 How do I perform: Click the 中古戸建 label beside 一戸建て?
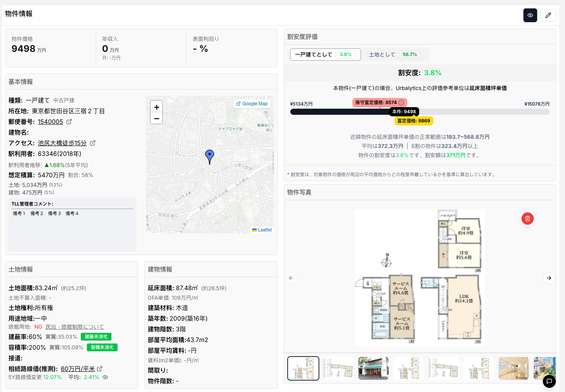[x=64, y=100]
